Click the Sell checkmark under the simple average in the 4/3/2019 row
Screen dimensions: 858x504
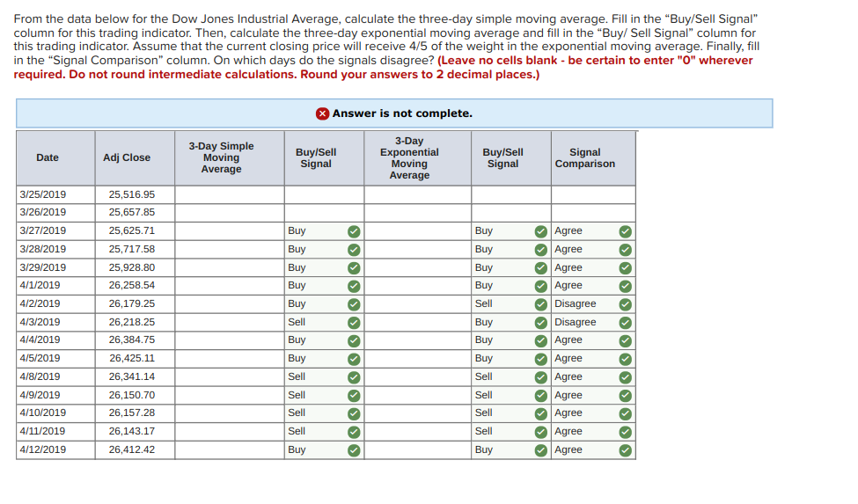click(x=354, y=323)
